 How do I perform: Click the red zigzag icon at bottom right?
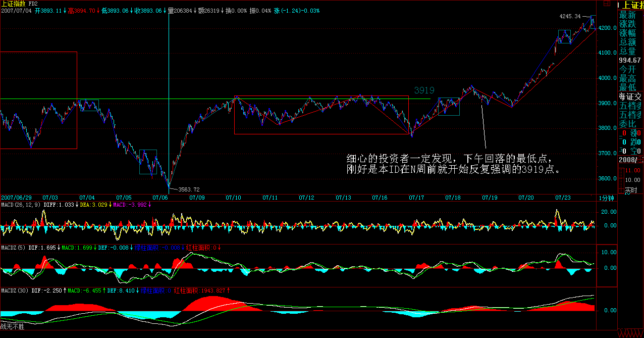(631, 334)
